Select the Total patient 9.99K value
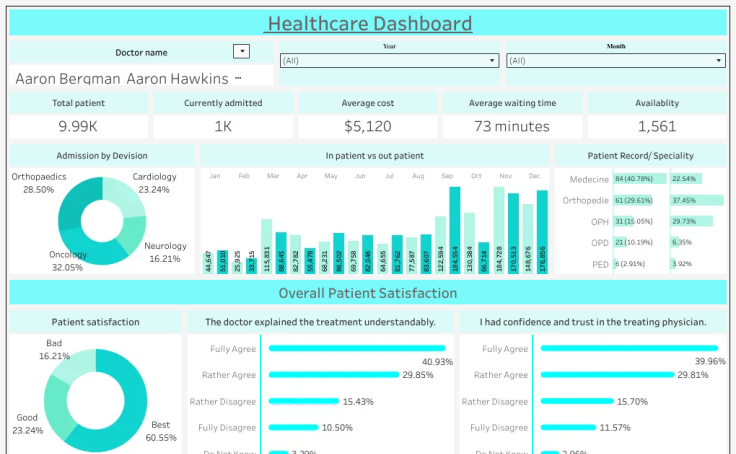This screenshot has height=454, width=736. coord(78,126)
